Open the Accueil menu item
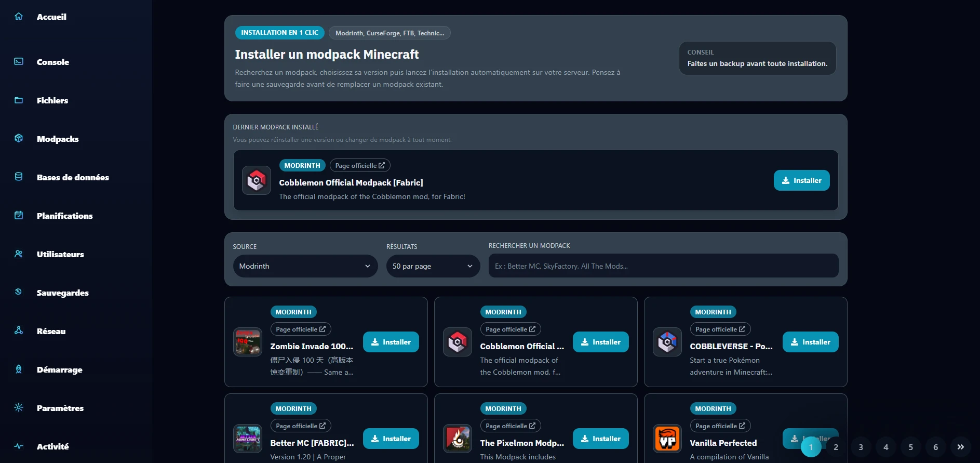This screenshot has width=980, height=463. 51,17
